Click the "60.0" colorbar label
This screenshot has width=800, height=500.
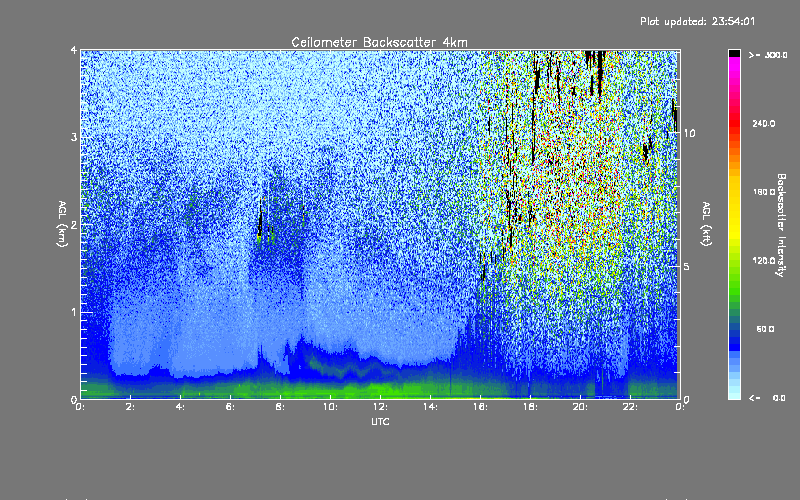(765, 329)
